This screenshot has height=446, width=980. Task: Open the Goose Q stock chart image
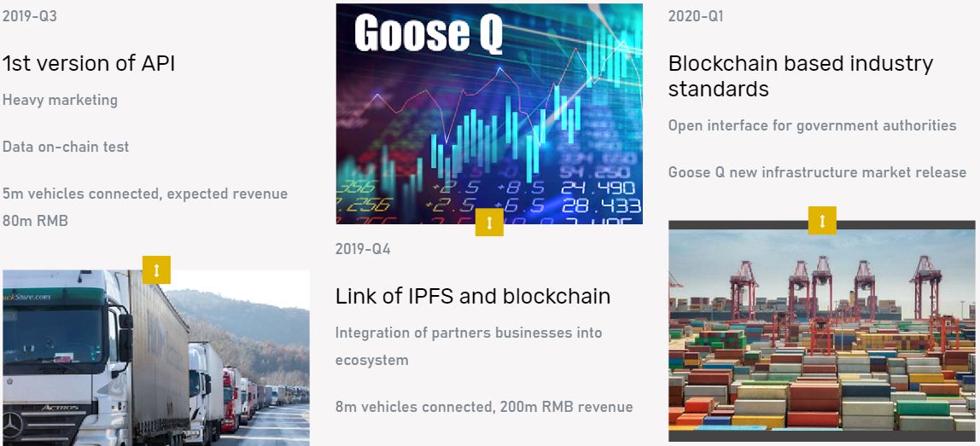[x=489, y=113]
